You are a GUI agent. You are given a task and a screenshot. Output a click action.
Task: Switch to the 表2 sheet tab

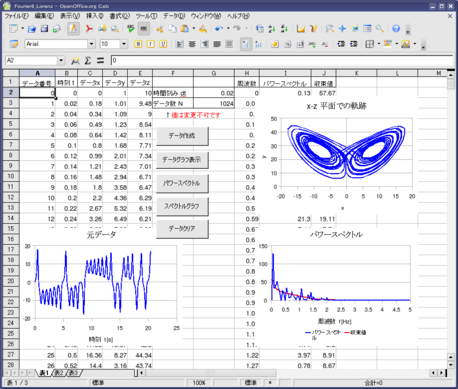(59, 373)
